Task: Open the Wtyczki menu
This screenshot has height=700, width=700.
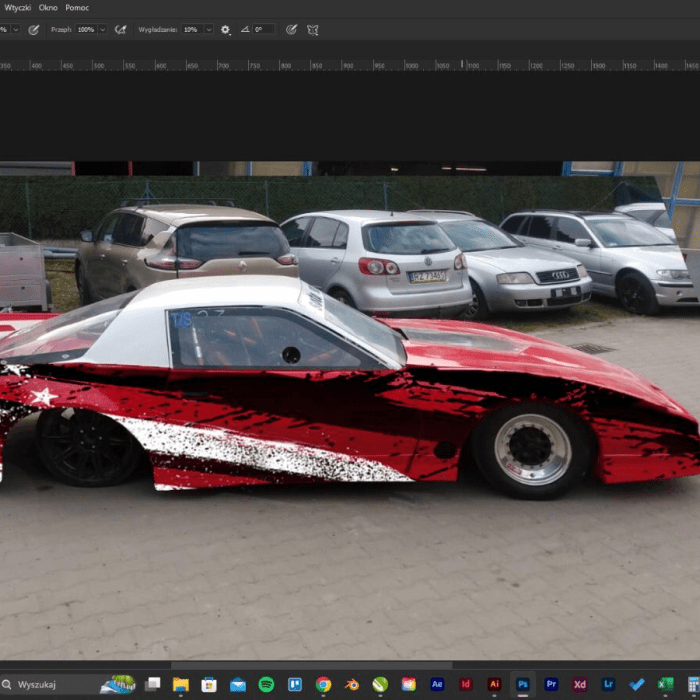Action: 17,7
